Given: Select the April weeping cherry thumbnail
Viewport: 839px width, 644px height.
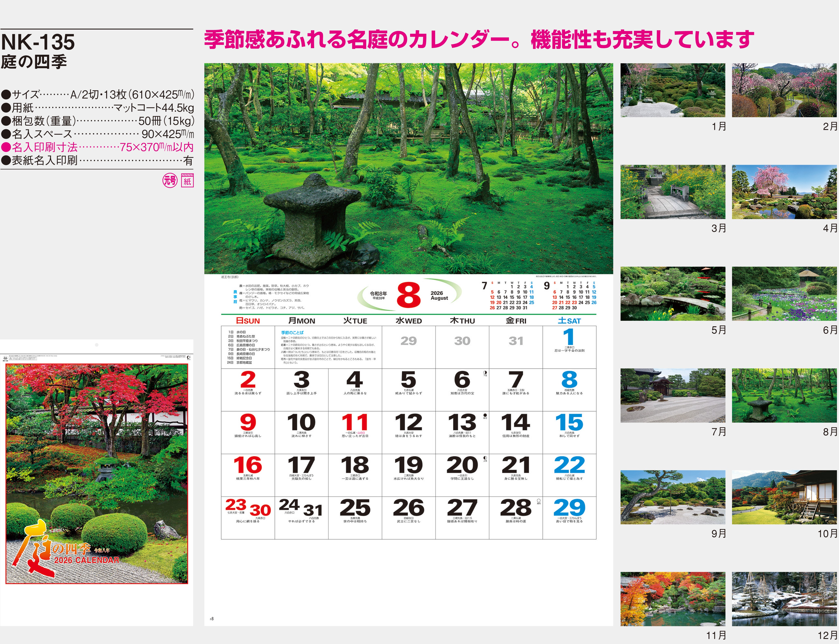Looking at the screenshot, I should click(784, 192).
